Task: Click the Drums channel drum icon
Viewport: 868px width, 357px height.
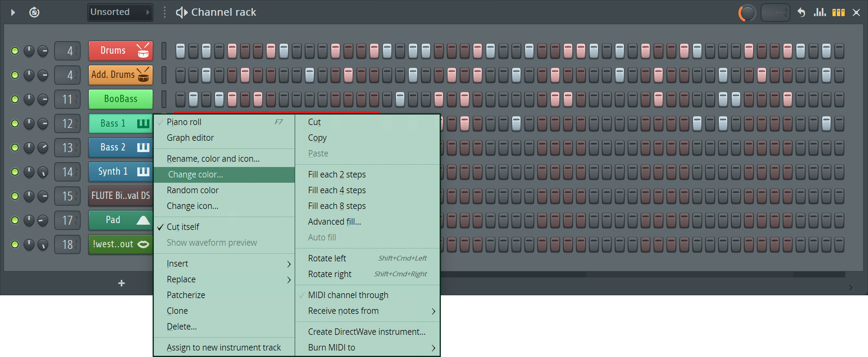Action: coord(143,51)
